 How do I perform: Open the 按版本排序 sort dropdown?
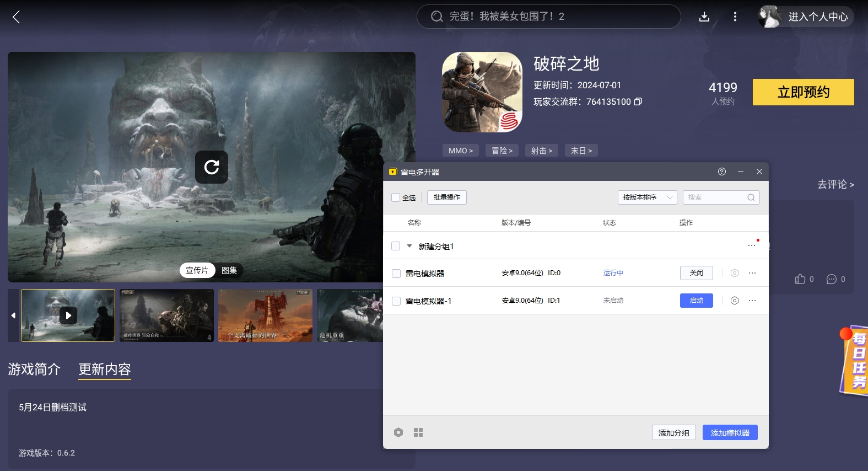pyautogui.click(x=647, y=197)
